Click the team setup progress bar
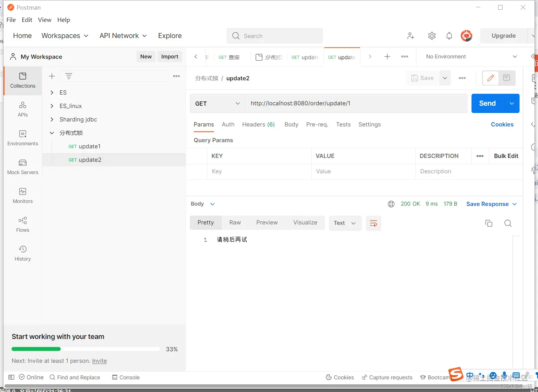Image resolution: width=538 pixels, height=392 pixels. pyautogui.click(x=86, y=349)
